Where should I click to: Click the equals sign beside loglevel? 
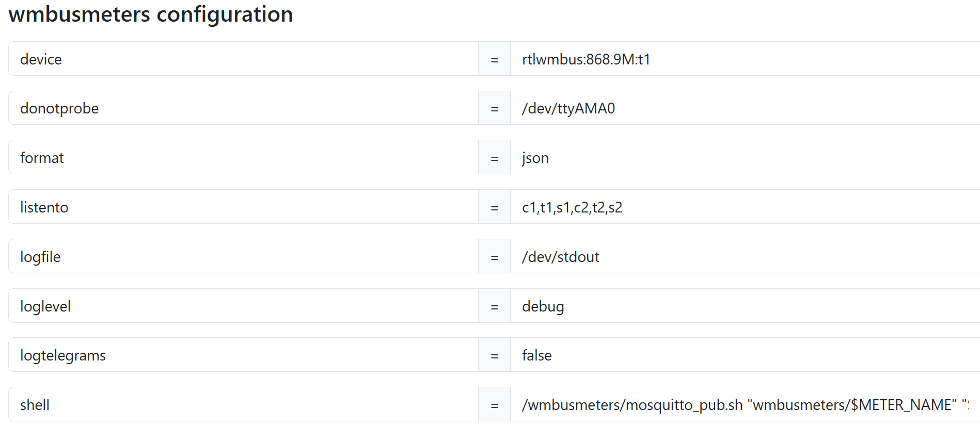[x=495, y=306]
